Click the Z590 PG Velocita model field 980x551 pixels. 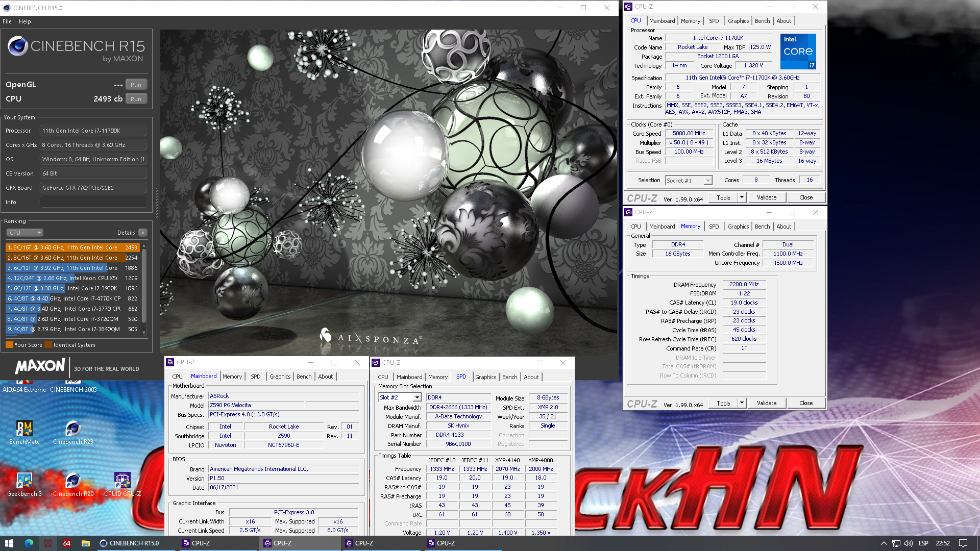(x=256, y=405)
